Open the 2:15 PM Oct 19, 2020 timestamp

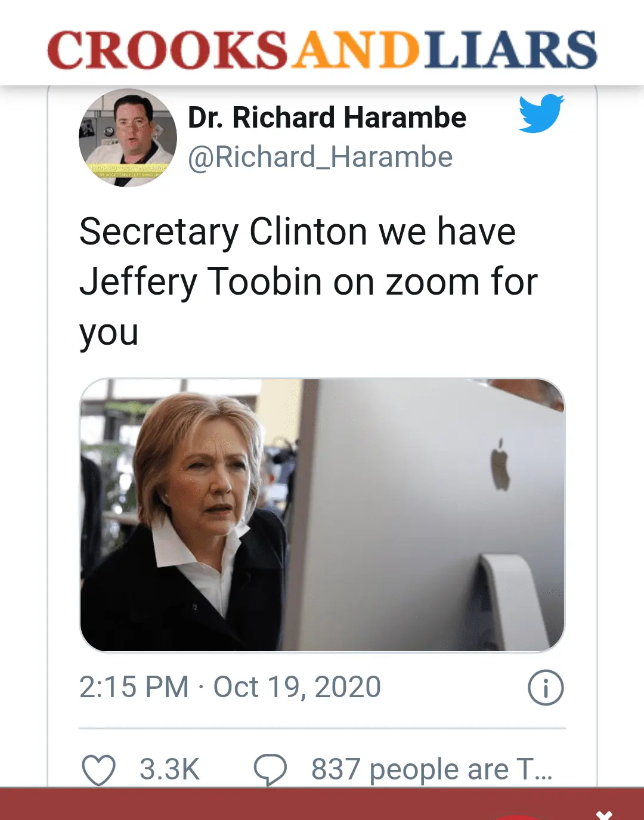click(230, 687)
